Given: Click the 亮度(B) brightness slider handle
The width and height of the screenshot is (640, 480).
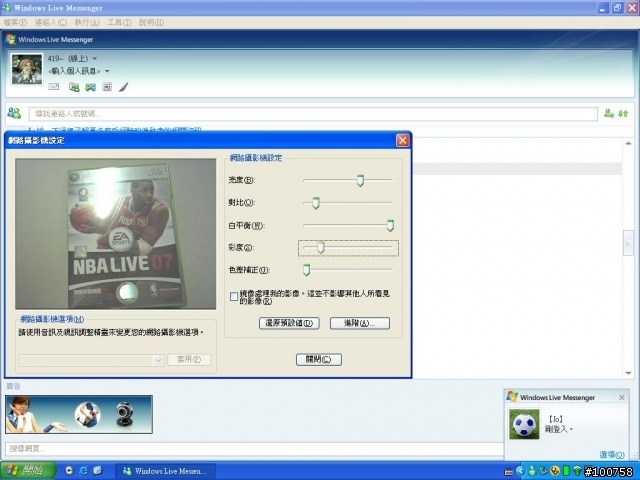Looking at the screenshot, I should click(x=360, y=180).
